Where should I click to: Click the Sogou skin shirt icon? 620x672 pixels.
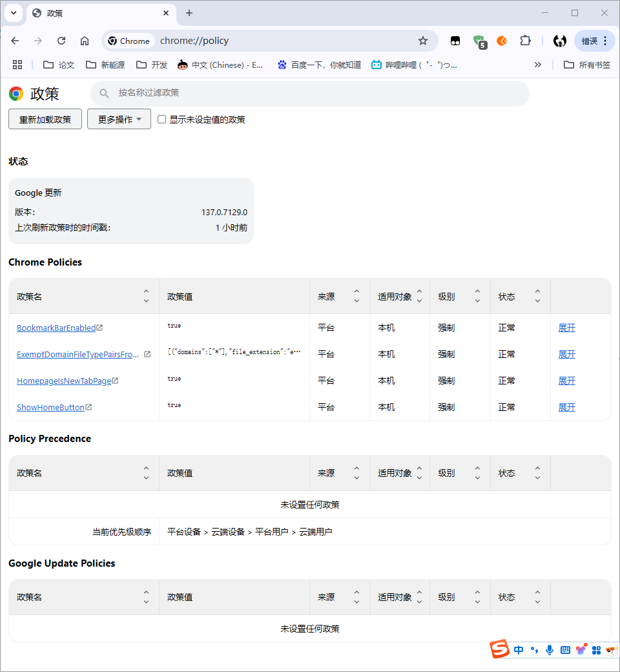point(581,650)
